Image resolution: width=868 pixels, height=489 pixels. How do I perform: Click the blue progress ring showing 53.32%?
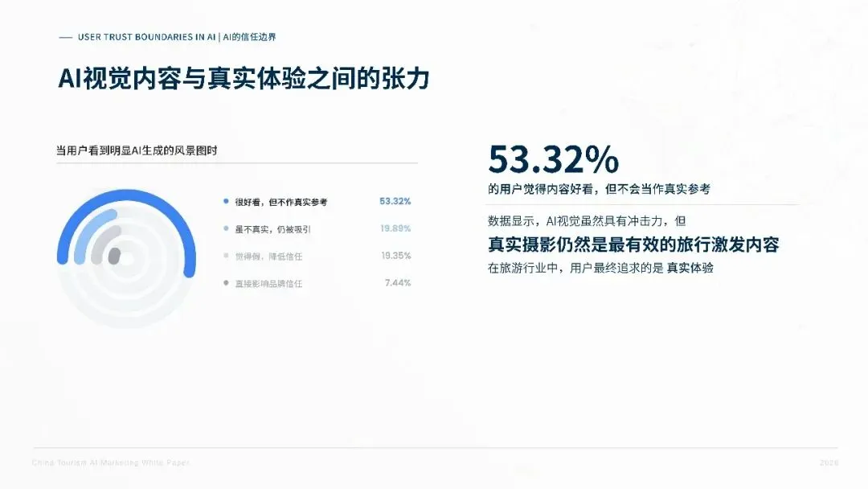126,193
